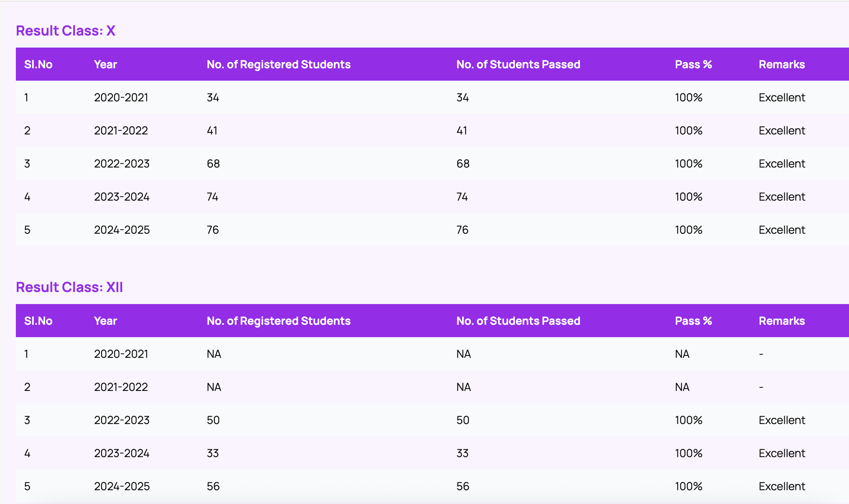Click 100% pass cell for Class XII 2022-2023

tap(689, 420)
